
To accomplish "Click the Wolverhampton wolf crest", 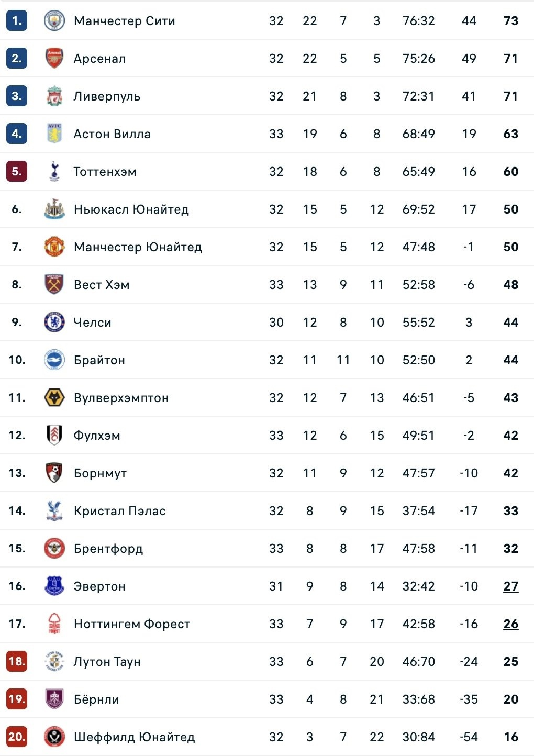I will pyautogui.click(x=54, y=398).
